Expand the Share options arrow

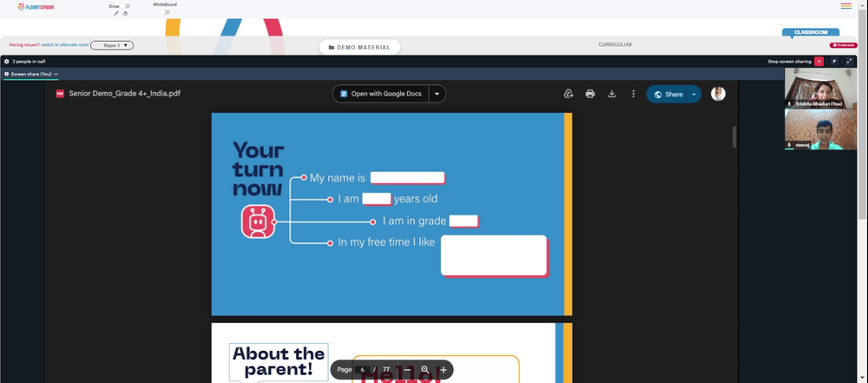(694, 94)
